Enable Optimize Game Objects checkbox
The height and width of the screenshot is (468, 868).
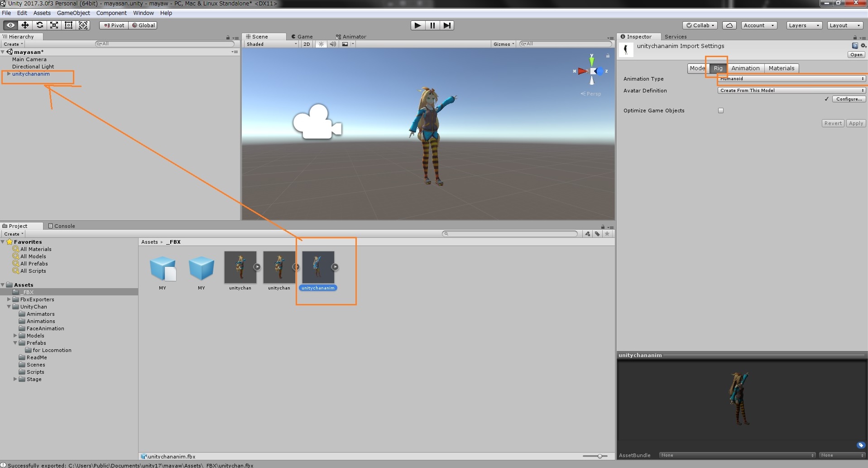(x=721, y=111)
